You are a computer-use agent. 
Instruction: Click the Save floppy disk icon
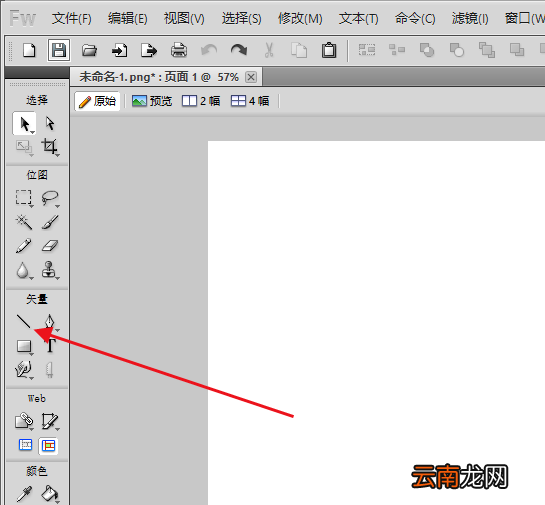click(x=59, y=50)
